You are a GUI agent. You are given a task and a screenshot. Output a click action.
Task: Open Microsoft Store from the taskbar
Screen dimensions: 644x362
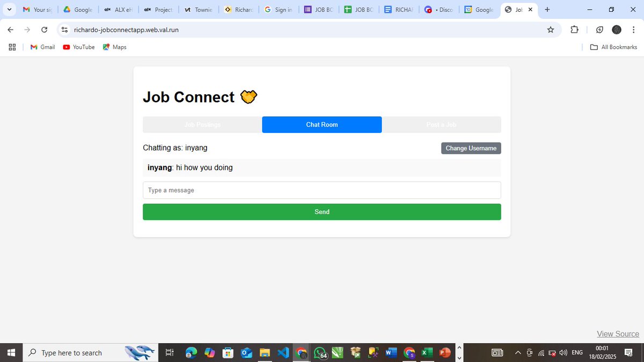point(228,352)
